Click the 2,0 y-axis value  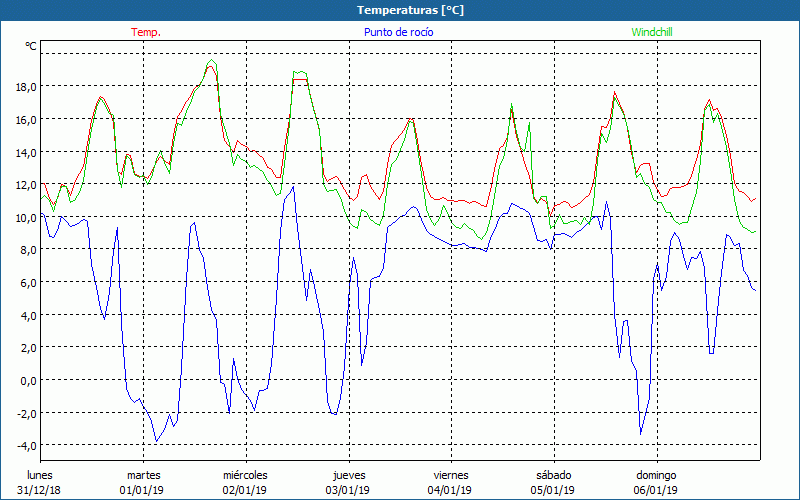tap(29, 348)
